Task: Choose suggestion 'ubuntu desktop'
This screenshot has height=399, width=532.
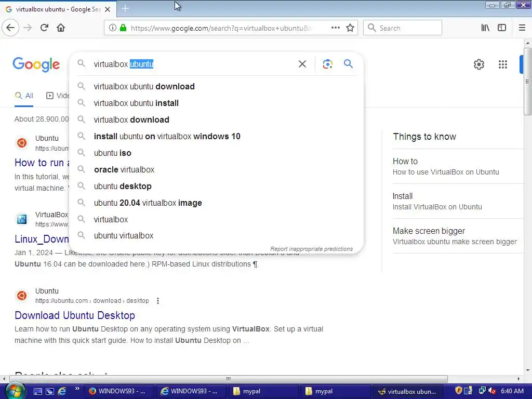Action: tap(216, 187)
